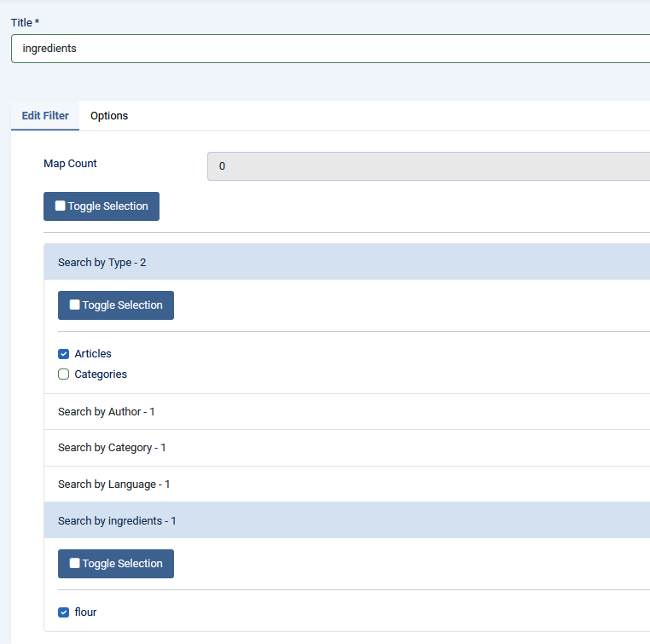This screenshot has width=650, height=644.
Task: Uncheck the flour checkbox
Action: coord(63,612)
